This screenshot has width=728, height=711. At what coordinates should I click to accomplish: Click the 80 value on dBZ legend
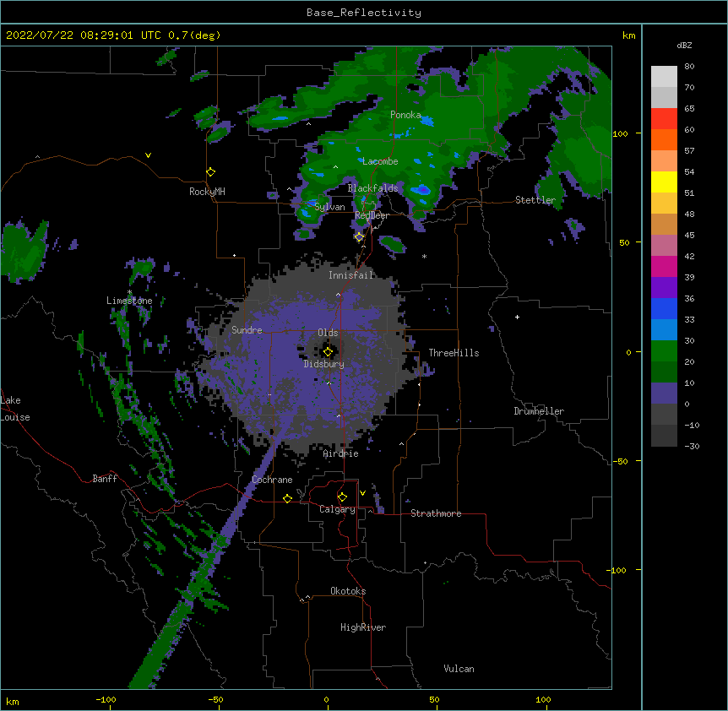(689, 67)
